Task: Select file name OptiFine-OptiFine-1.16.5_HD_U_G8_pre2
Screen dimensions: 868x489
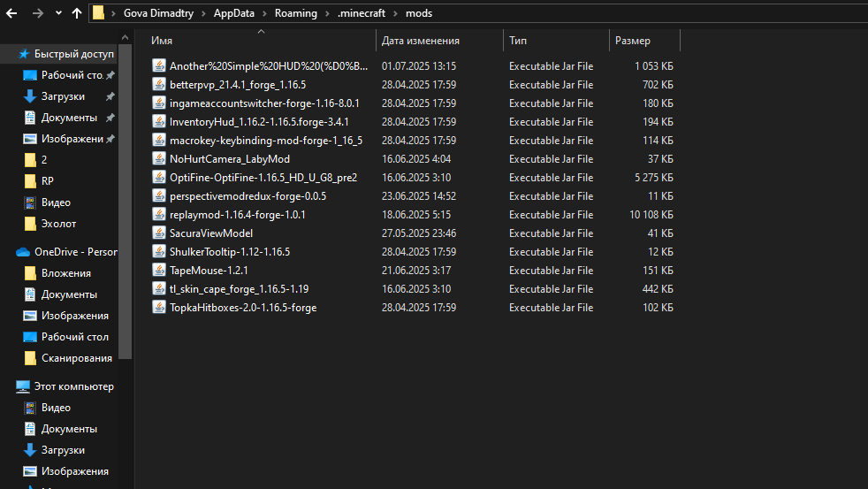Action: click(263, 178)
